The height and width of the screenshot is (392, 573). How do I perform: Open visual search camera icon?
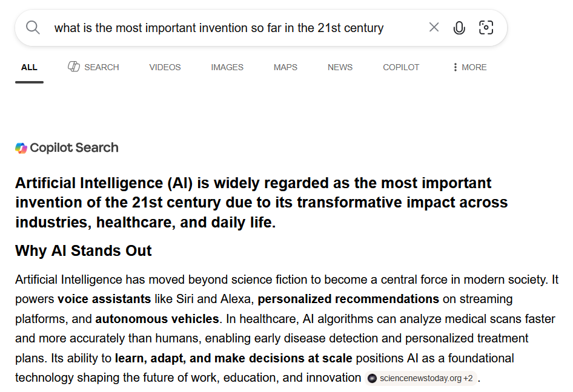[486, 28]
